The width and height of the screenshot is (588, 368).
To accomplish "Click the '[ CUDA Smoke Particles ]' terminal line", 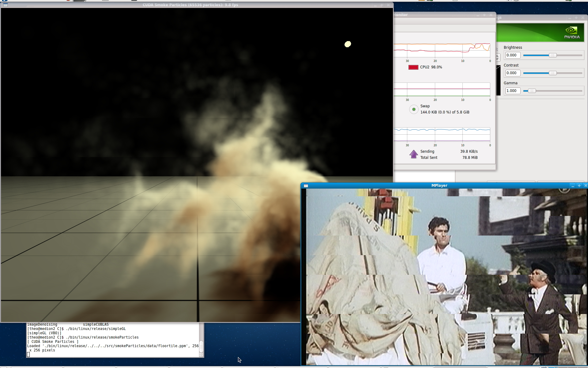I will tap(53, 342).
